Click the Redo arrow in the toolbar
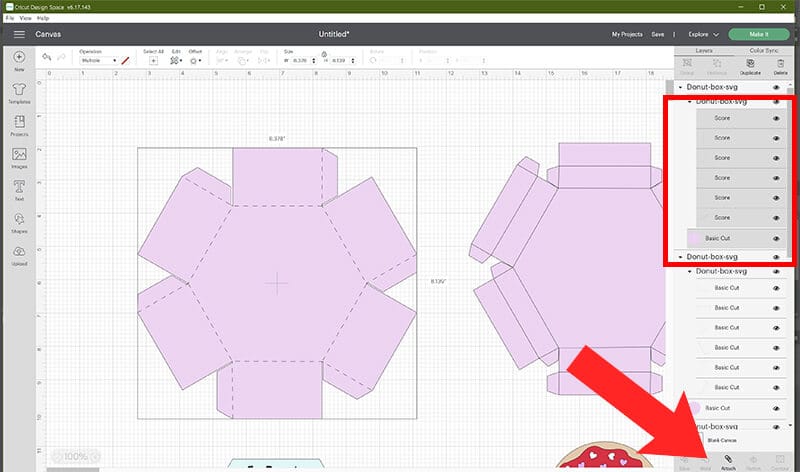Screen dimensions: 800x472 pos(61,57)
